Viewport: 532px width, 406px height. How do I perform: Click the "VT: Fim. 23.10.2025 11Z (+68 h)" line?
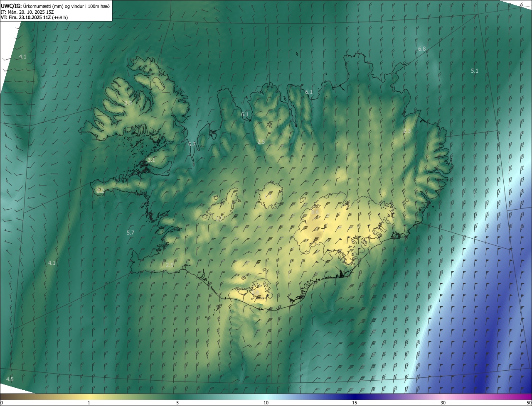34,18
